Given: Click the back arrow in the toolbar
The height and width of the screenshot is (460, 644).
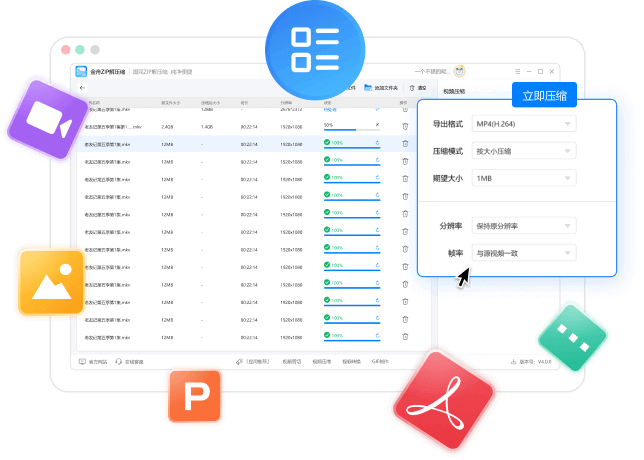Looking at the screenshot, I should (82, 88).
